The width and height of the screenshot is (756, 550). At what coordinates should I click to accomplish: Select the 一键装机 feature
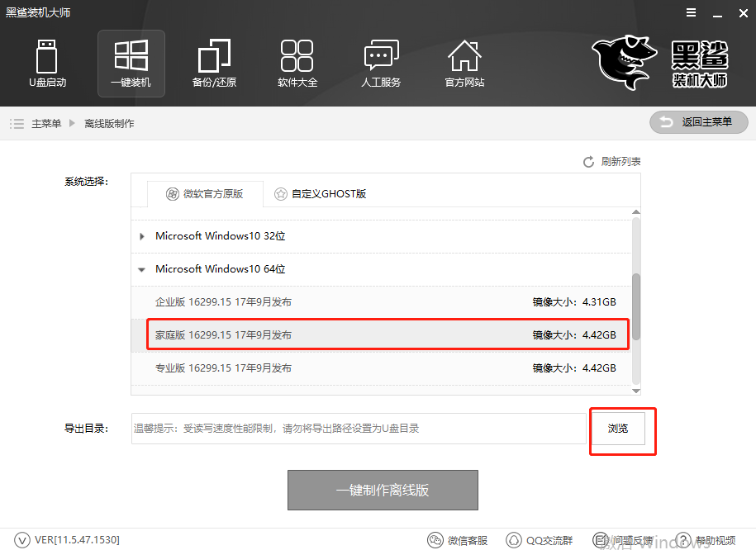click(x=131, y=64)
